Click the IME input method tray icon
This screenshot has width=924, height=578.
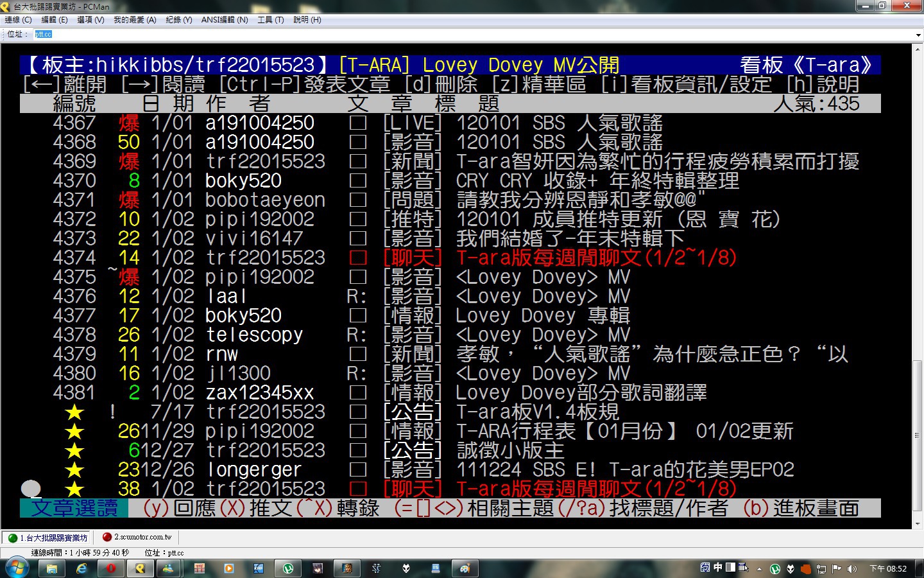coord(705,567)
